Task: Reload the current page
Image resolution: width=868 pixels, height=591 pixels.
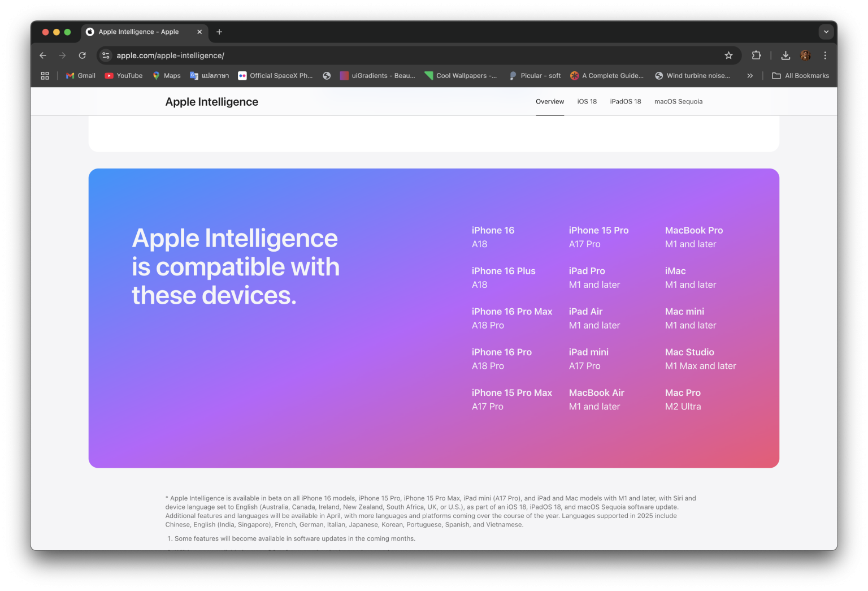Action: tap(83, 55)
